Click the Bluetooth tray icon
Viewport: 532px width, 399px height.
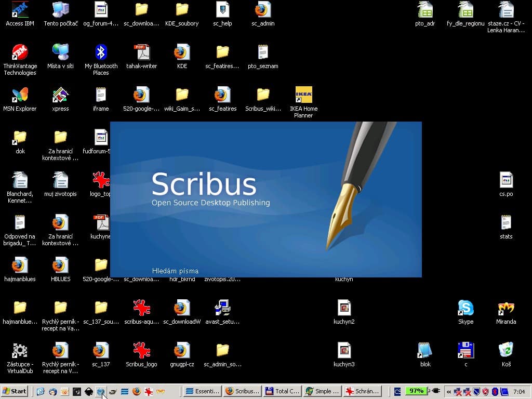click(x=495, y=392)
